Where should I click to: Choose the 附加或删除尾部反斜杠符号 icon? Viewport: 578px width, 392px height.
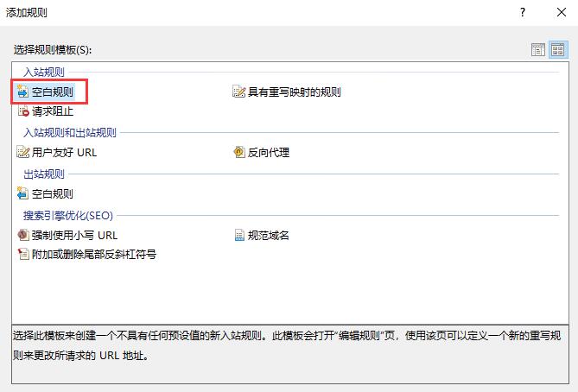point(22,254)
